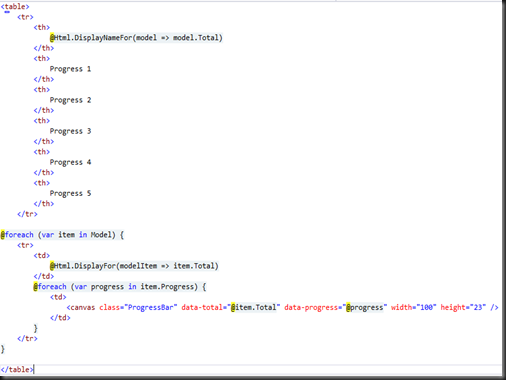Click the data-total attribute name

tap(202, 307)
